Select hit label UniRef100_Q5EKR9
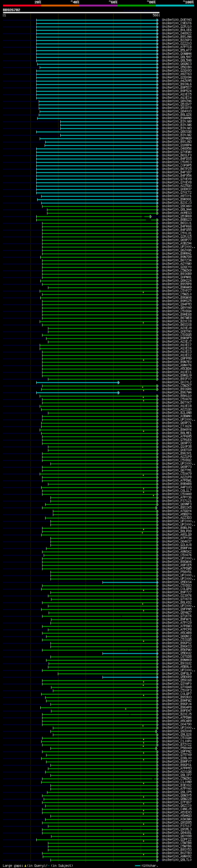This screenshot has width=197, height=868. click(x=177, y=677)
